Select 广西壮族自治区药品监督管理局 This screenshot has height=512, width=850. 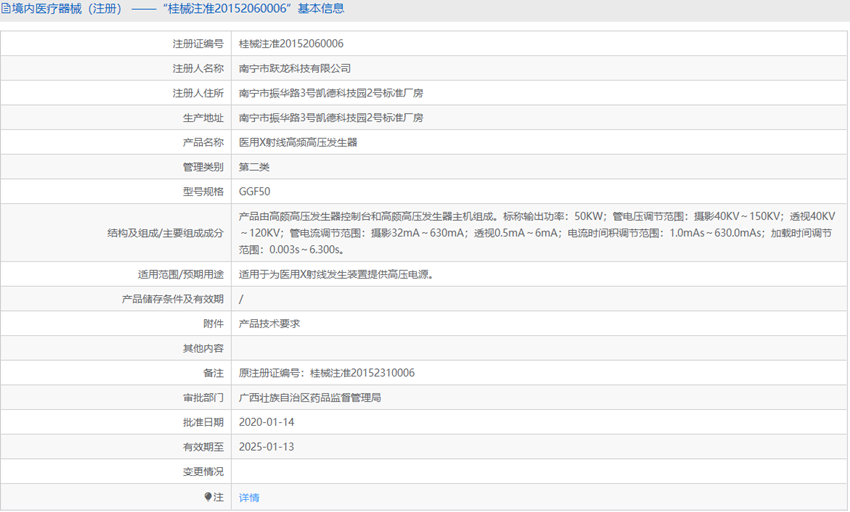pyautogui.click(x=310, y=398)
